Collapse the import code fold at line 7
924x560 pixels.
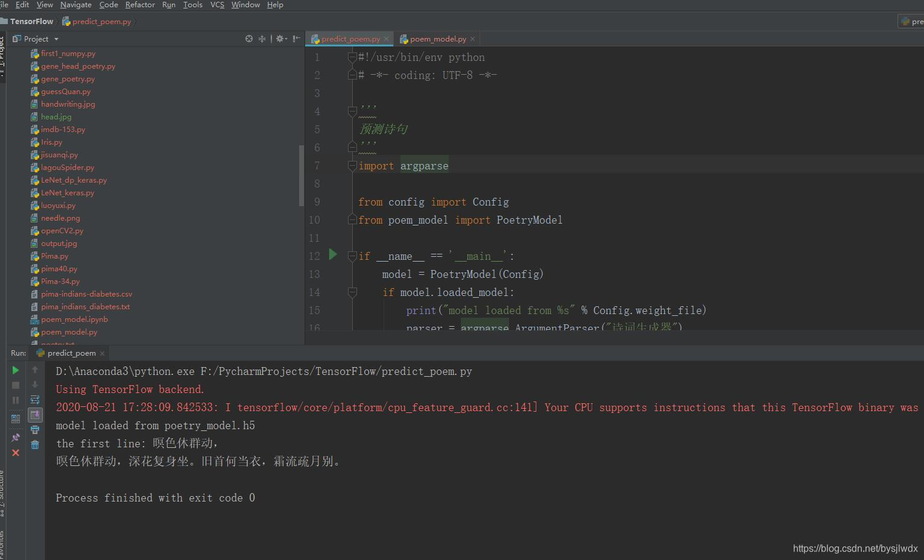[352, 165]
